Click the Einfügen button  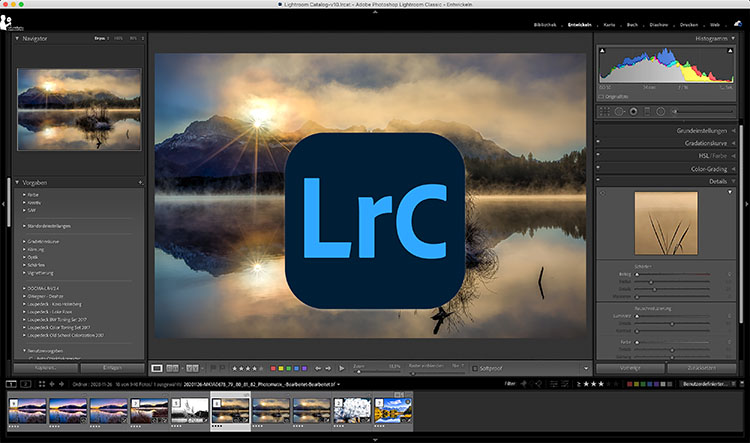(x=112, y=368)
